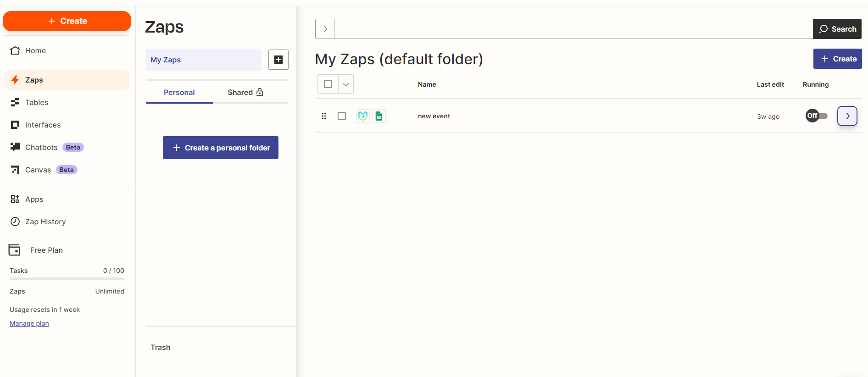Click inside the Zap search input field
The height and width of the screenshot is (377, 868).
coord(573,29)
